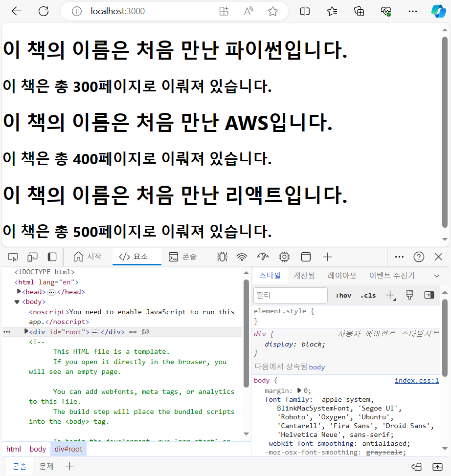This screenshot has width=451, height=476.
Task: Select html in the breadcrumb
Action: tap(14, 449)
